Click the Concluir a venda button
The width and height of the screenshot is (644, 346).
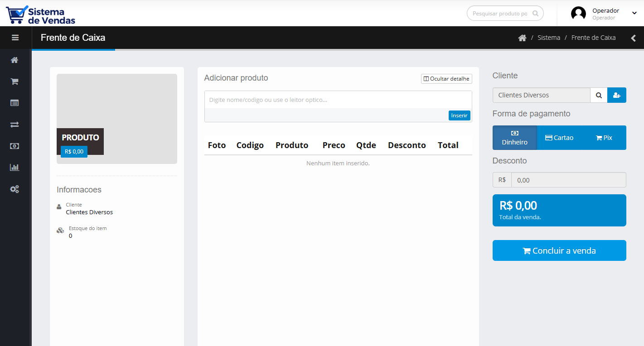pyautogui.click(x=559, y=250)
